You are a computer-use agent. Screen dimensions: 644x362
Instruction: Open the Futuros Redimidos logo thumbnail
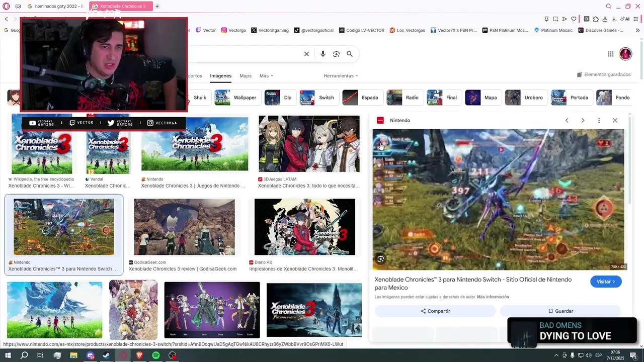click(x=314, y=310)
